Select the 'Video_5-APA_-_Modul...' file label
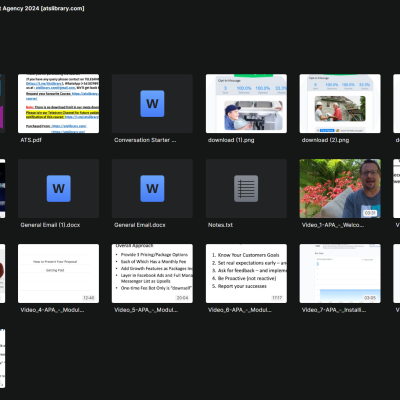 146,310
